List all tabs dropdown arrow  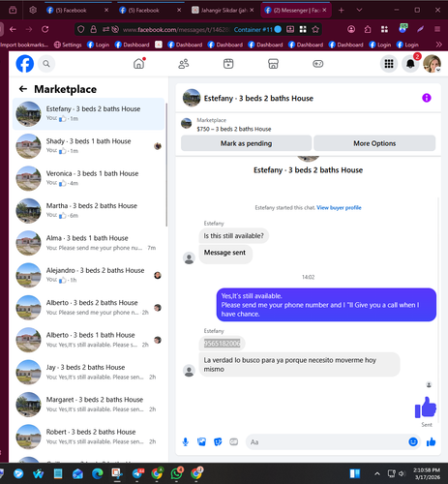(x=359, y=11)
